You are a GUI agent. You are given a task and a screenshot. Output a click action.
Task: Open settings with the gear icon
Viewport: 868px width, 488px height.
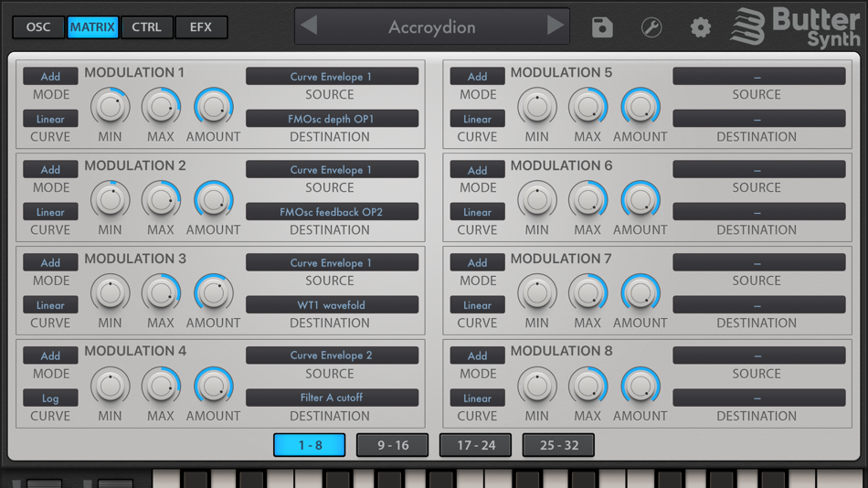point(700,27)
